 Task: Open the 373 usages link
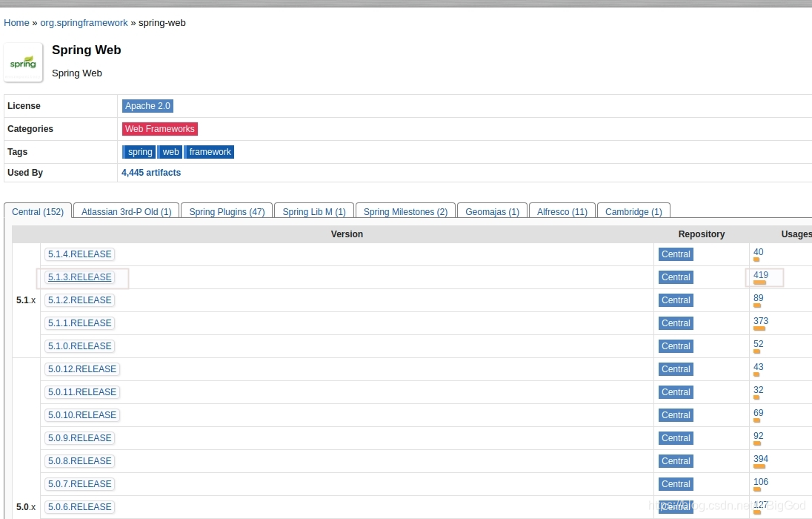[x=761, y=321]
